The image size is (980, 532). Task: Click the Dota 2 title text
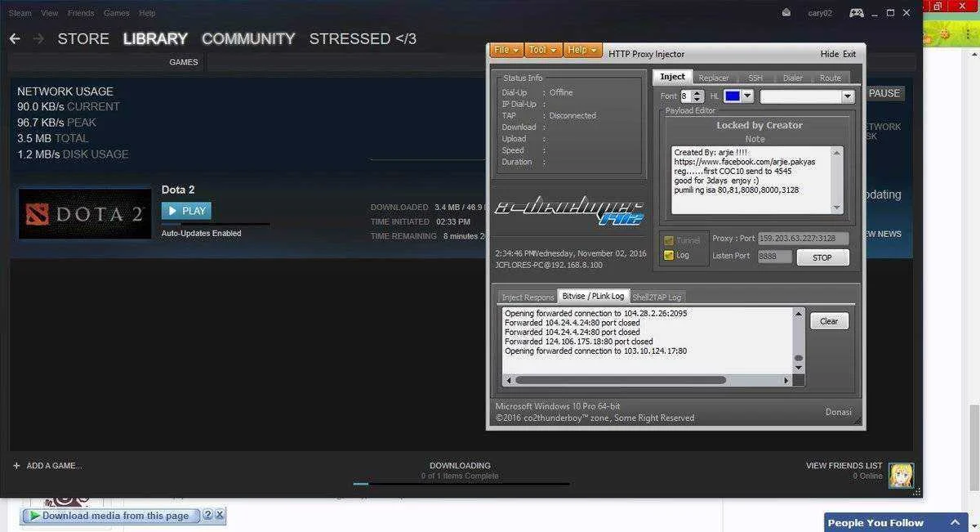178,190
